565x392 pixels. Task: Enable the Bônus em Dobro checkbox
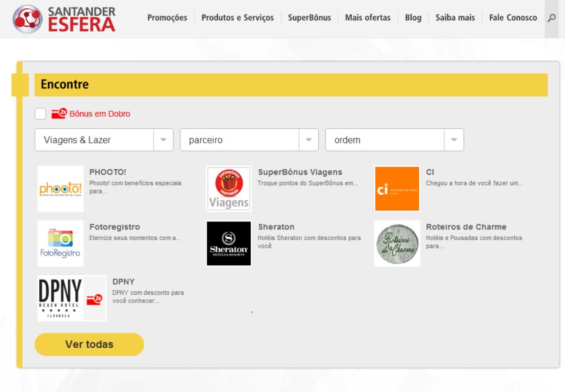(41, 113)
